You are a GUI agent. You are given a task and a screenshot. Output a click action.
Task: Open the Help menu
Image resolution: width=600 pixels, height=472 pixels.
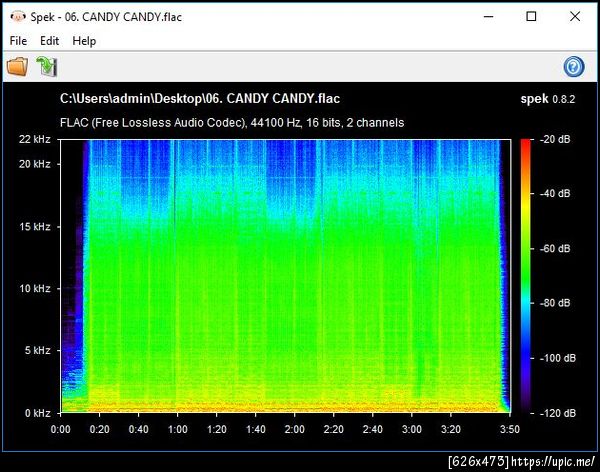84,41
